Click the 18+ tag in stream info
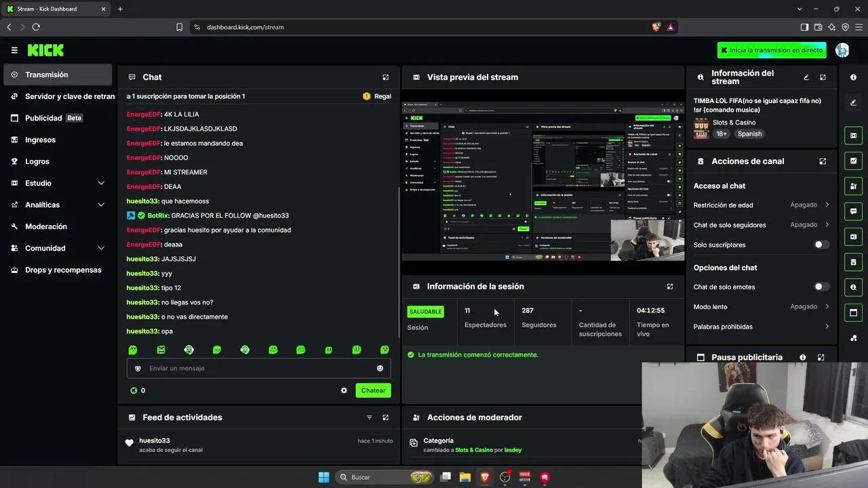Image resolution: width=868 pixels, height=488 pixels. [x=722, y=134]
